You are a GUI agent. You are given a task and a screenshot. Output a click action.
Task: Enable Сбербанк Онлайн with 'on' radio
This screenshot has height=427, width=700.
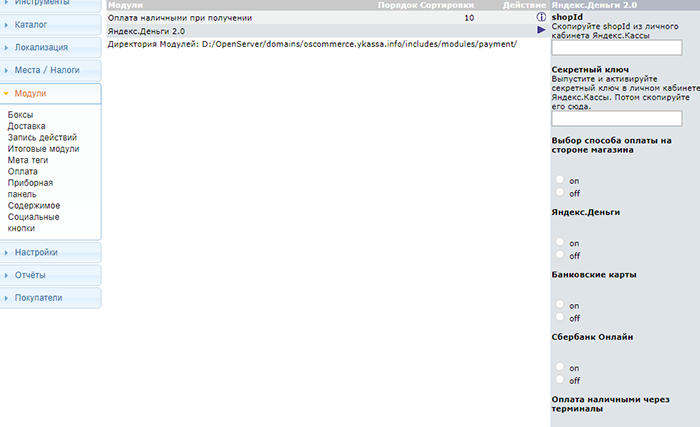tap(560, 367)
